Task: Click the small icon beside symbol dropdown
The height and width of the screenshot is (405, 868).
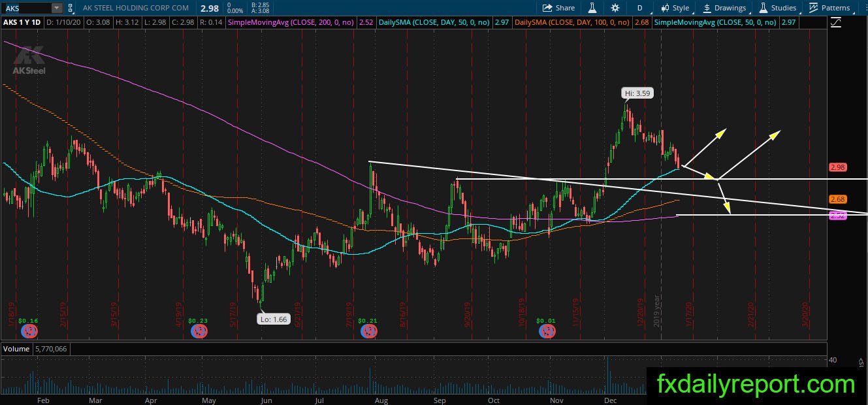Action: click(70, 8)
